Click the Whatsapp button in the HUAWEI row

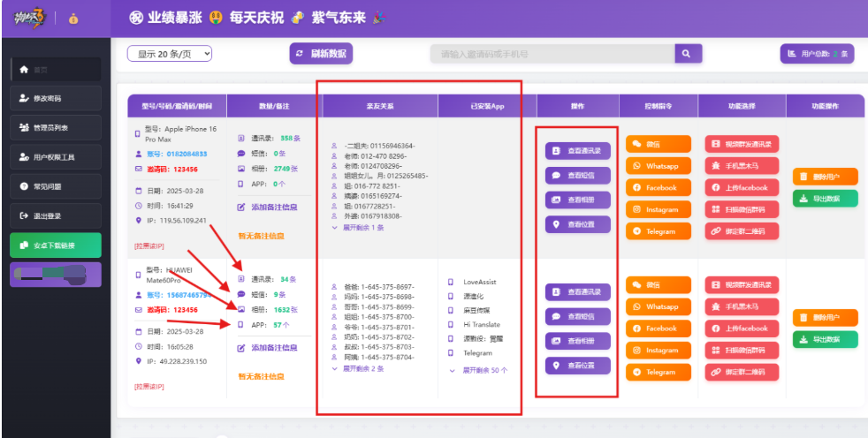[659, 306]
